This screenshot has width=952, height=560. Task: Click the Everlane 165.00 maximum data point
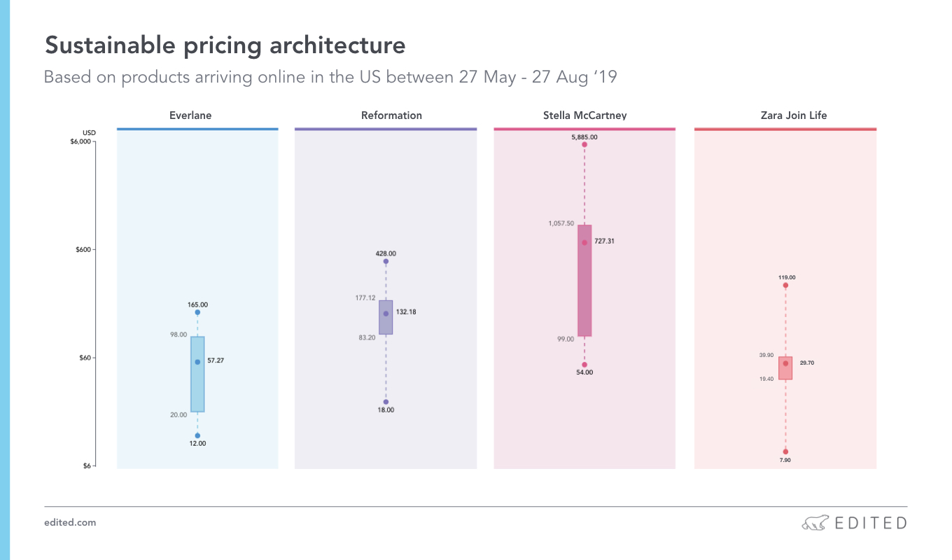tap(197, 313)
